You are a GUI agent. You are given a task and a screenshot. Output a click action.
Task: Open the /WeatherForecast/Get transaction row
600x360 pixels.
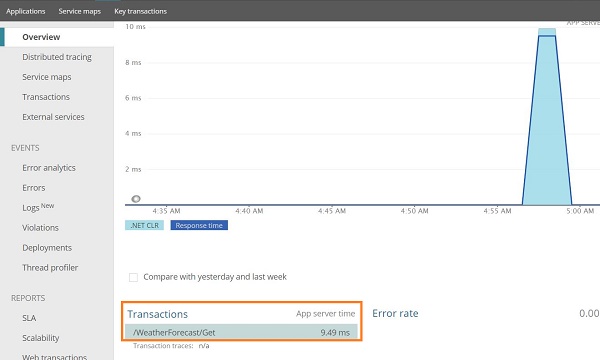pos(241,332)
